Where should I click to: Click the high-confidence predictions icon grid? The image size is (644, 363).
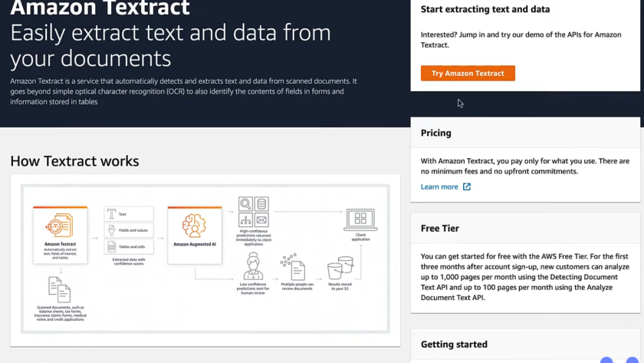(254, 212)
